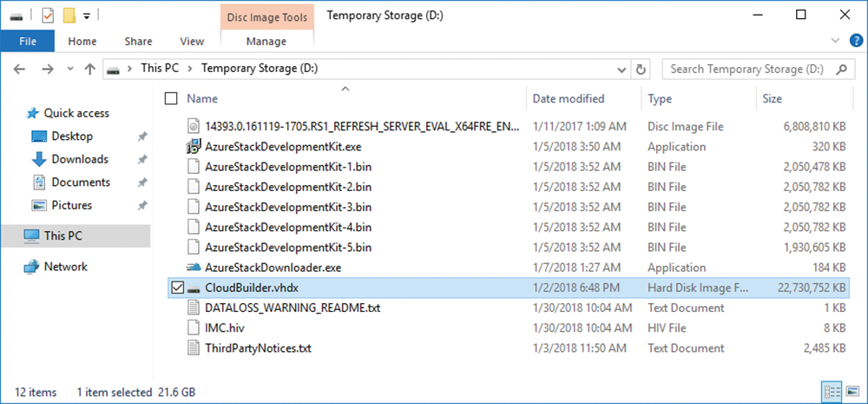Click the Disc Image Tools contextual tab header
This screenshot has width=868, height=404.
pos(266,17)
